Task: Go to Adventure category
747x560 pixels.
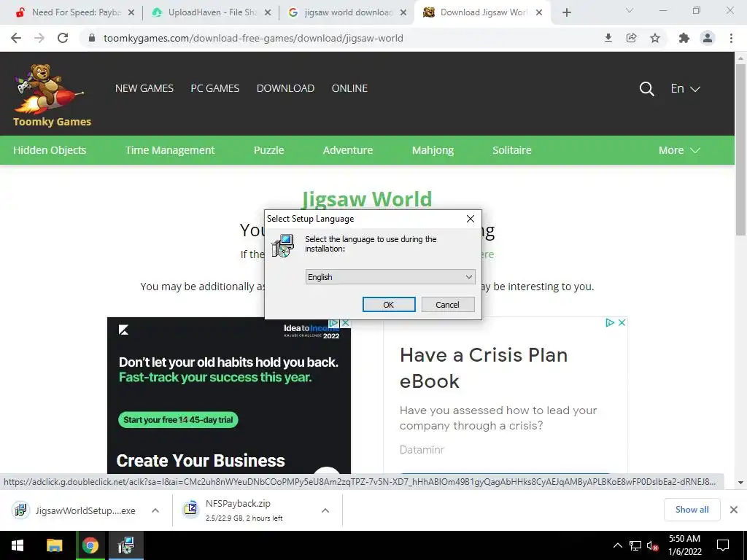Action: (348, 150)
